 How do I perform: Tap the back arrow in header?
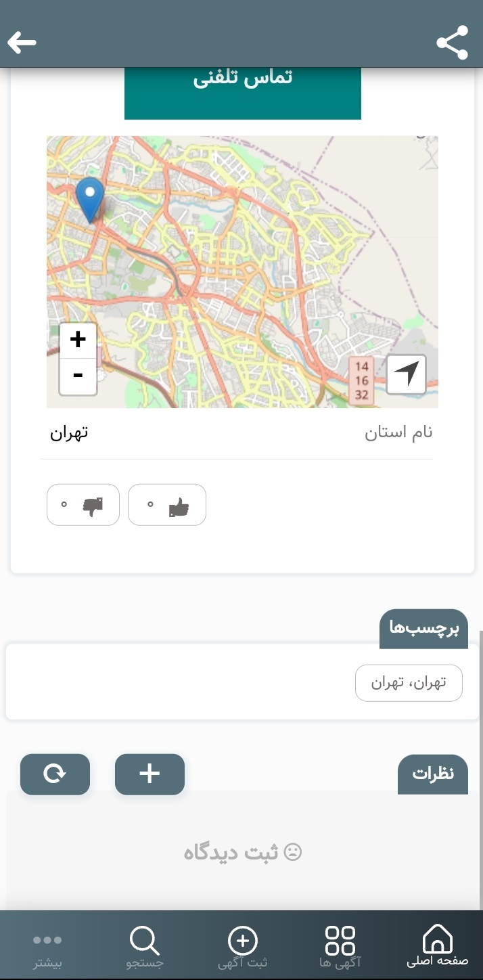point(22,43)
